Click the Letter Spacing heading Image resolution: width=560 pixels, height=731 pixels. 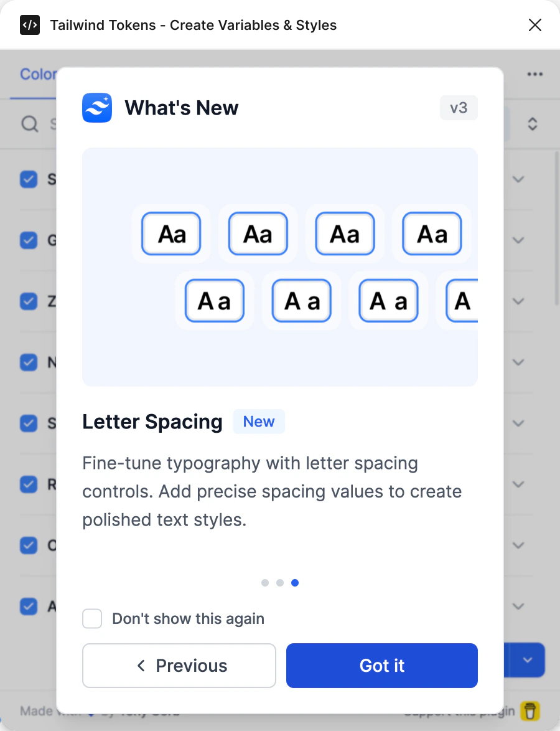pyautogui.click(x=152, y=422)
